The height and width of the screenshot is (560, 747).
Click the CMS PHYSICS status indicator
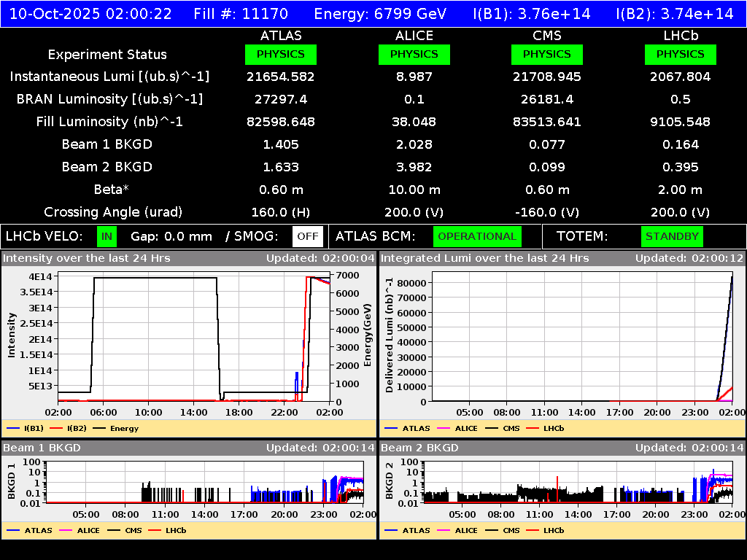point(547,54)
